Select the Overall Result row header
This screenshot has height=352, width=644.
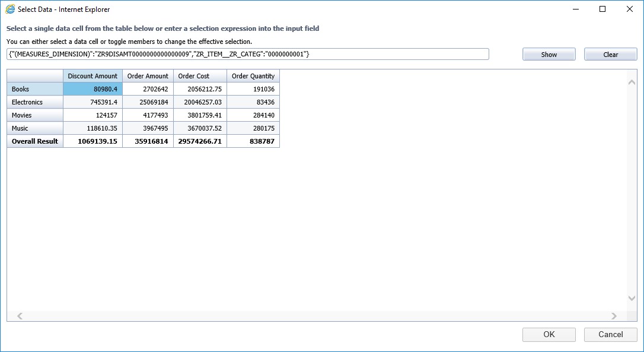[35, 141]
